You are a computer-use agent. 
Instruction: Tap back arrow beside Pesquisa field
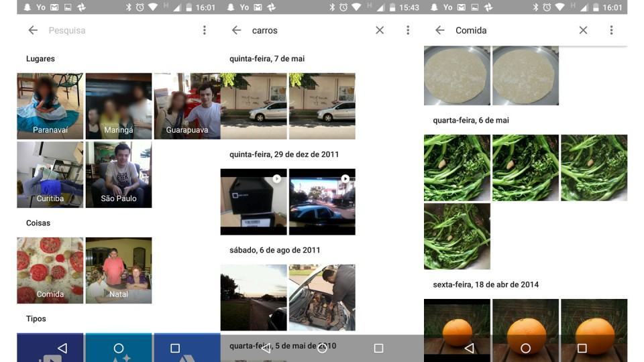click(33, 30)
